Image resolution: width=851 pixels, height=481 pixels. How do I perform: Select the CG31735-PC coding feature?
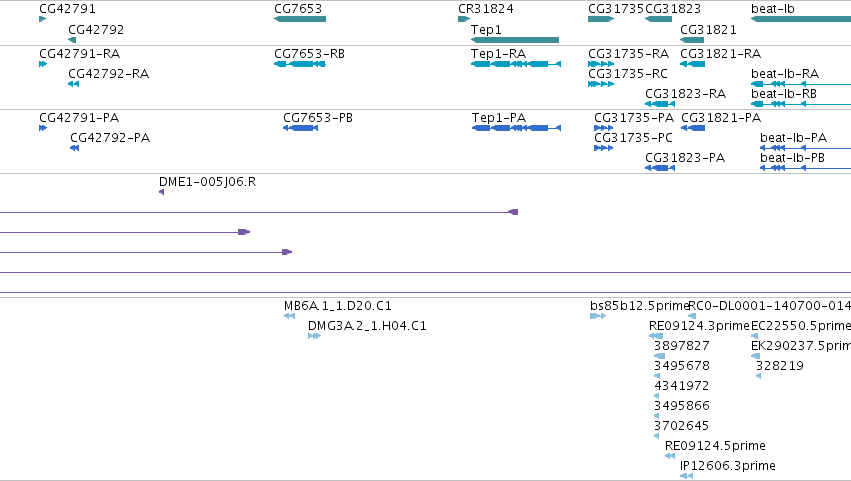coord(604,148)
